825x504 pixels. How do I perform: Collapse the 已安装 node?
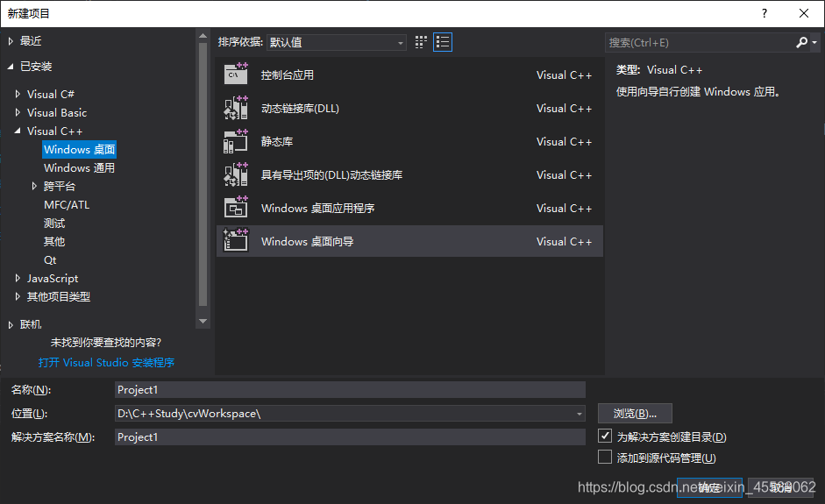[x=11, y=67]
